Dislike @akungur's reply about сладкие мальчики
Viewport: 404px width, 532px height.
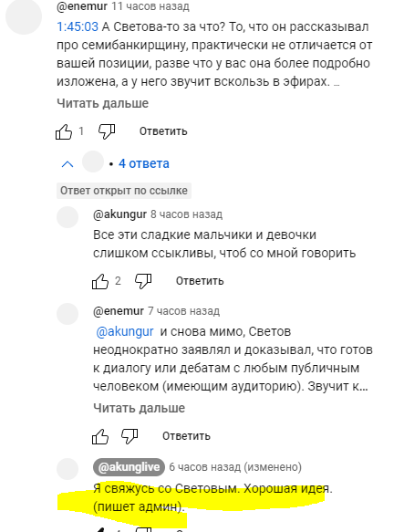tap(143, 281)
